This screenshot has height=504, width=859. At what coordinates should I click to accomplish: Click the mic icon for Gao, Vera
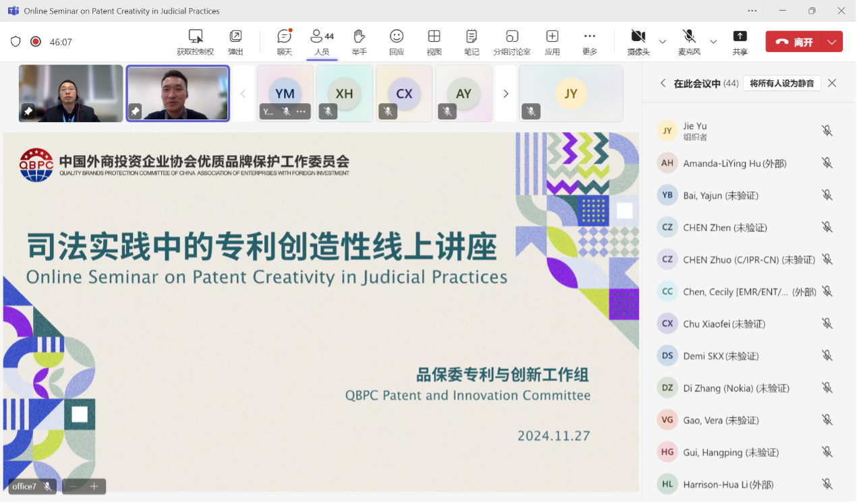pyautogui.click(x=827, y=420)
